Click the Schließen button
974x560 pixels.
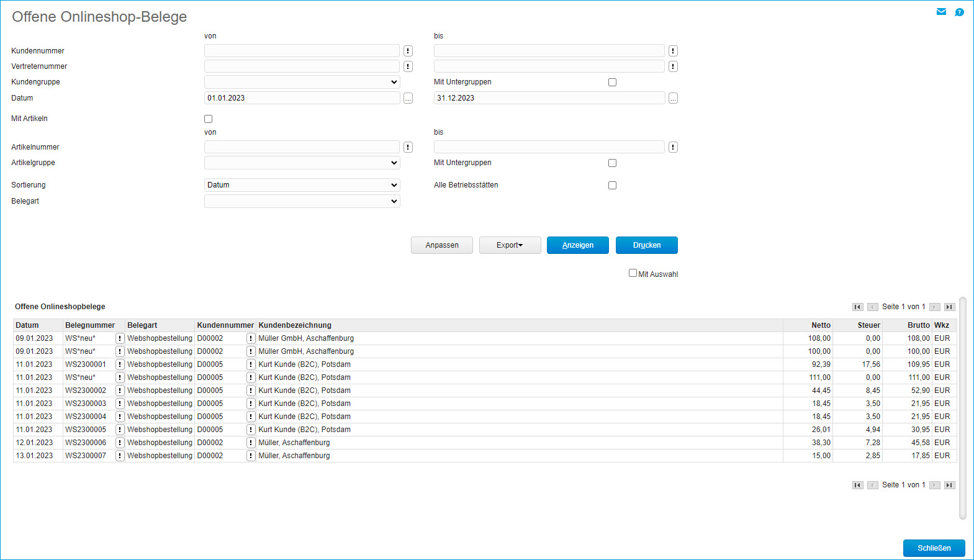point(934,548)
